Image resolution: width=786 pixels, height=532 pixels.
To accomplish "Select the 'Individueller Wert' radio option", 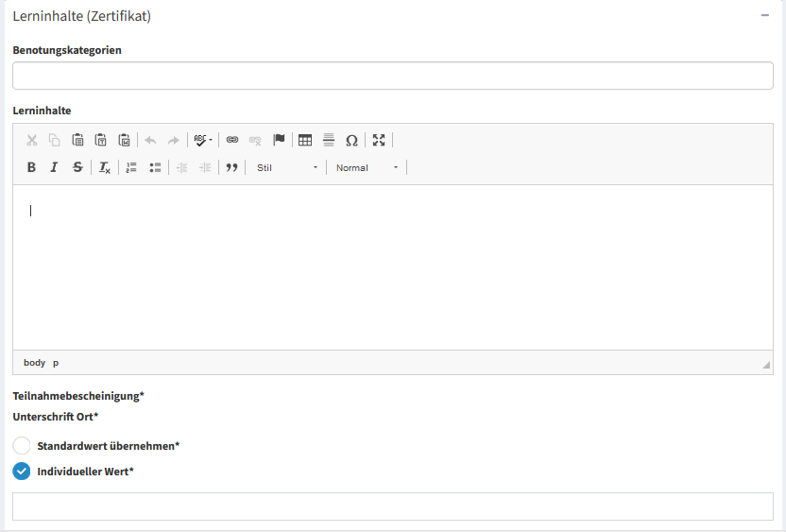I will (22, 471).
